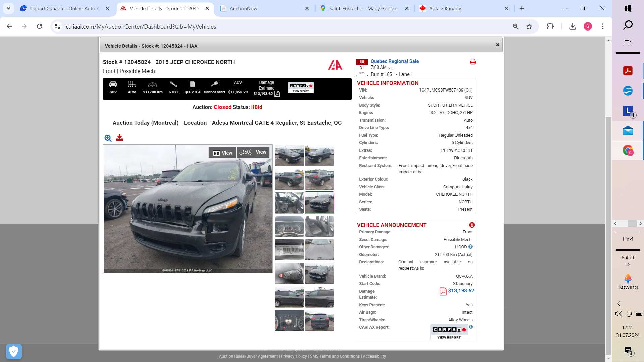Close the Copart Canada tab
This screenshot has height=362, width=644.
[x=107, y=9]
